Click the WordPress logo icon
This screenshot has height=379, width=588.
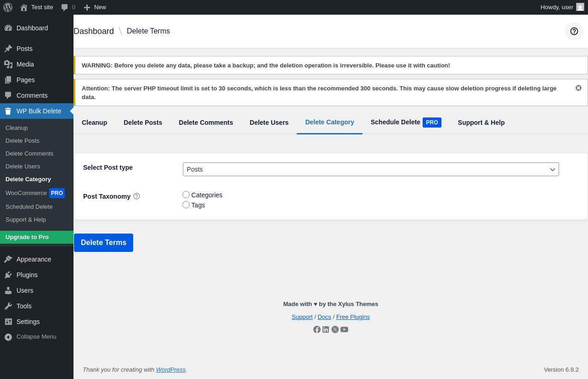click(x=8, y=7)
